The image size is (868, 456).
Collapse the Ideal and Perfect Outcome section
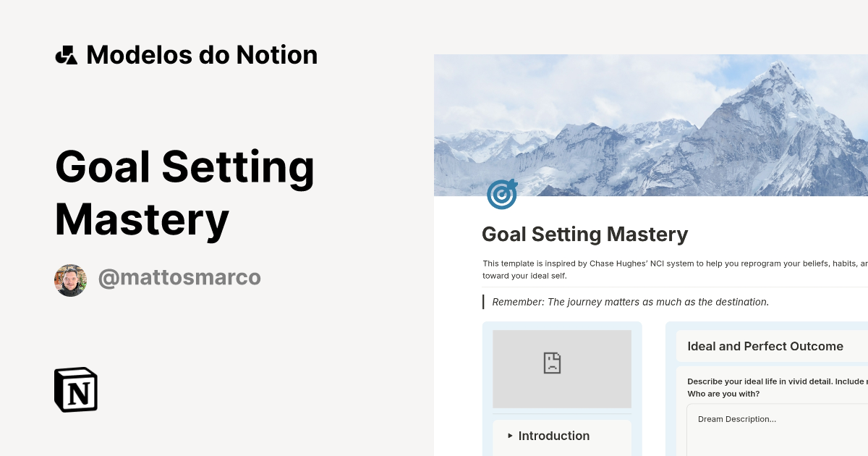[x=765, y=346]
